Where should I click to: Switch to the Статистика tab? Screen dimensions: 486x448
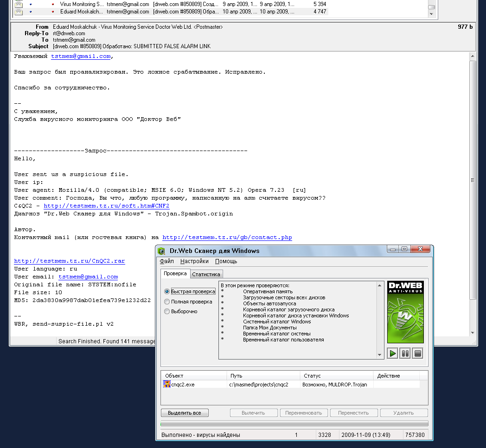pyautogui.click(x=206, y=274)
